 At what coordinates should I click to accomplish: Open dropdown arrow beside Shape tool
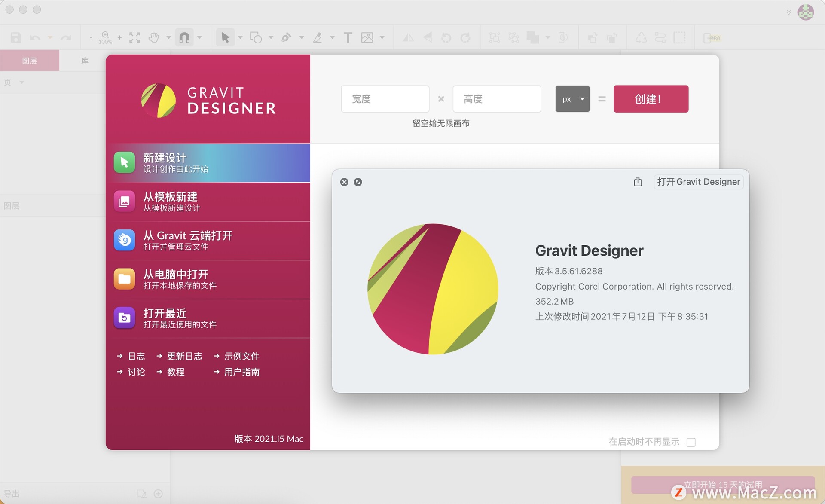coord(271,38)
